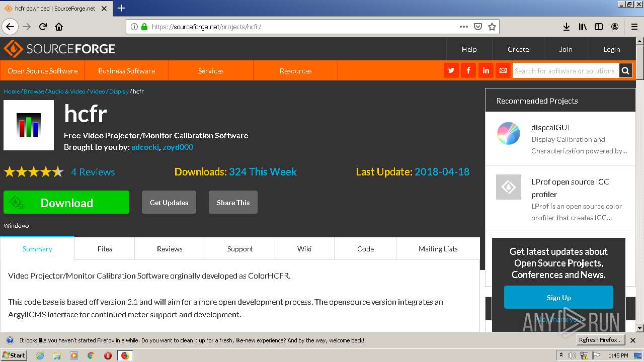644x362 pixels.
Task: Open the Firefox Downloads arrow icon
Action: point(567,27)
